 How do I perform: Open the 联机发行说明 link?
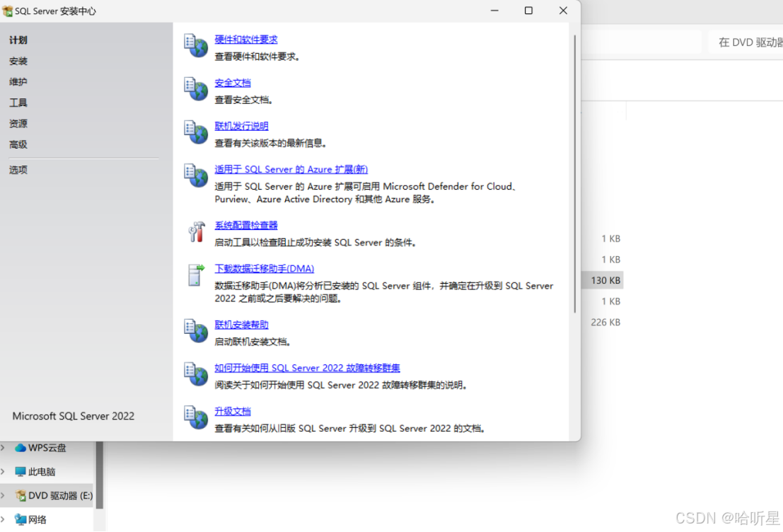[x=242, y=126]
